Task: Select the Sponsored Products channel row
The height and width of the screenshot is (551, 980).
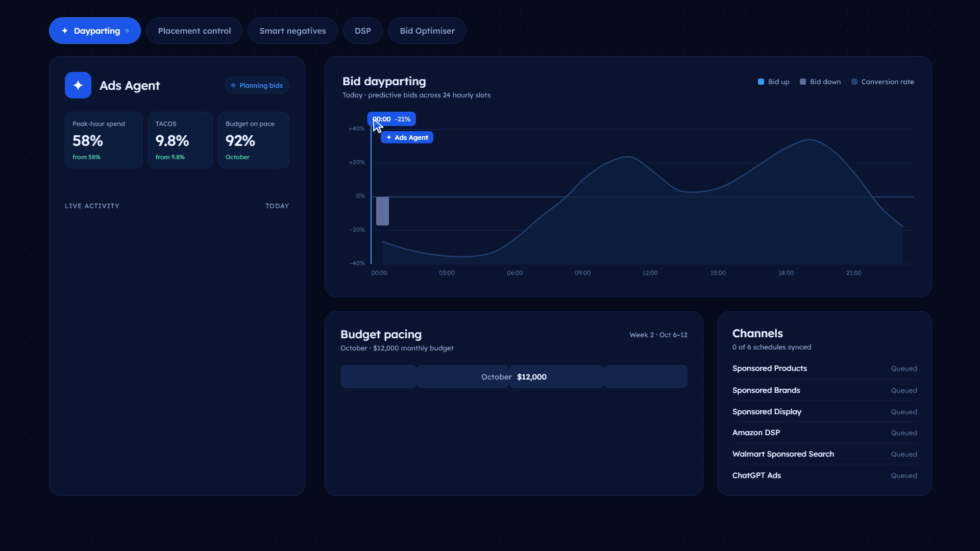Action: (x=824, y=368)
